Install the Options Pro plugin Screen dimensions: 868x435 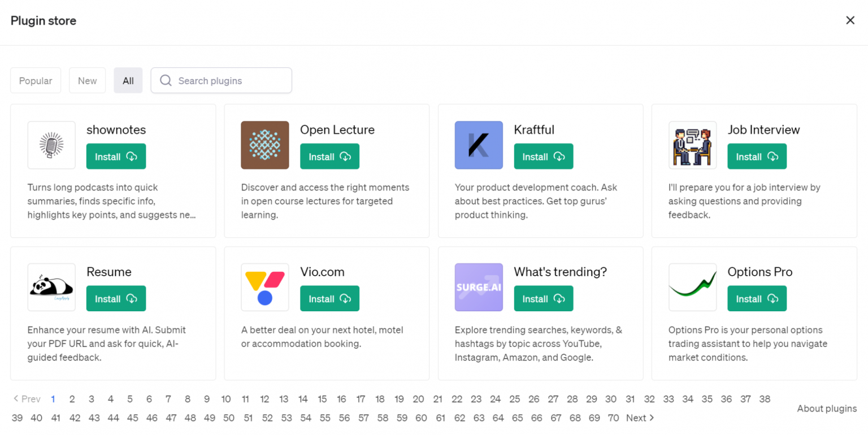[x=757, y=298]
